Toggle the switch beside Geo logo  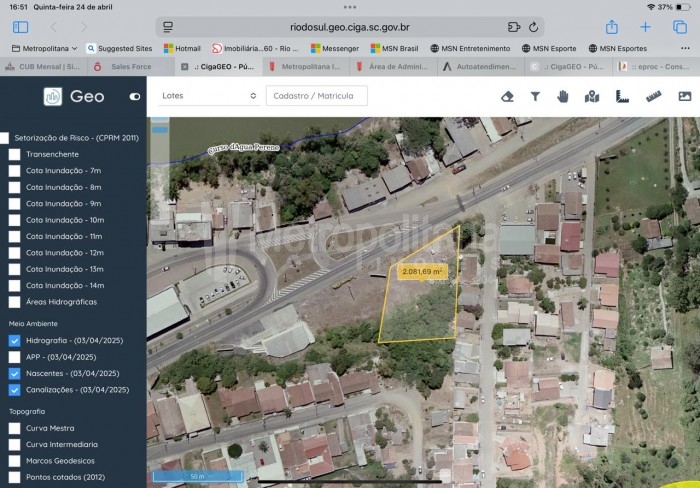135,97
